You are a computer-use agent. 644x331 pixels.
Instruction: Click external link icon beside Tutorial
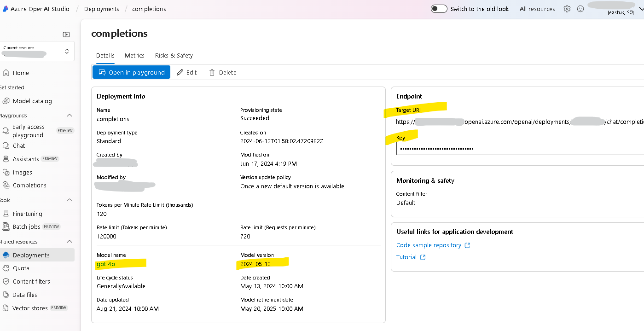[x=423, y=257]
